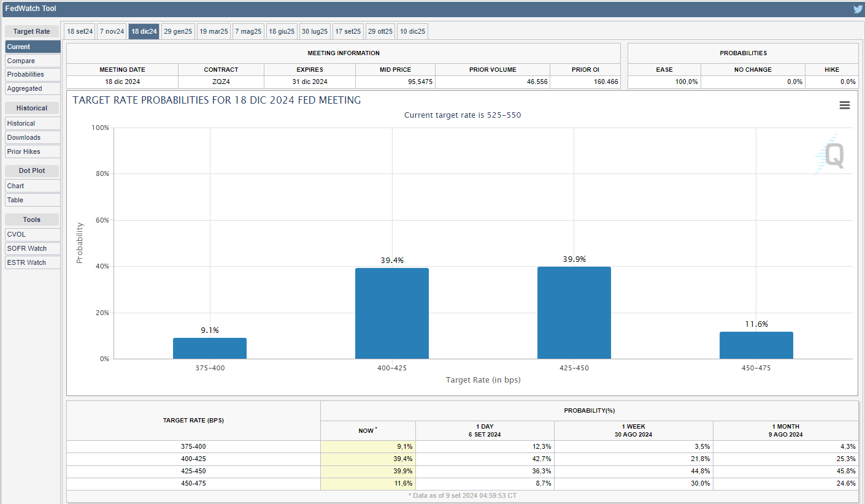Screen dimensions: 865x504
Task: Open the Aggregated sidebar item
Action: [x=33, y=88]
